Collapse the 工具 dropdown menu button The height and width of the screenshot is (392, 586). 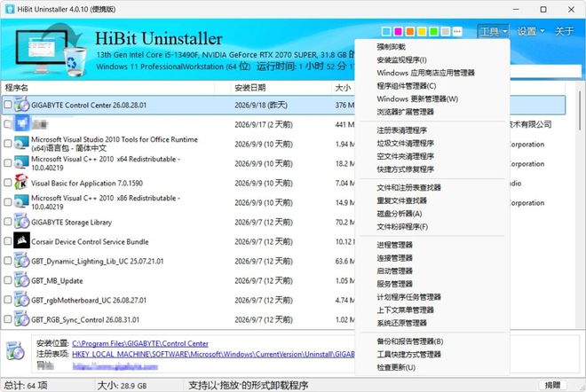coord(494,31)
